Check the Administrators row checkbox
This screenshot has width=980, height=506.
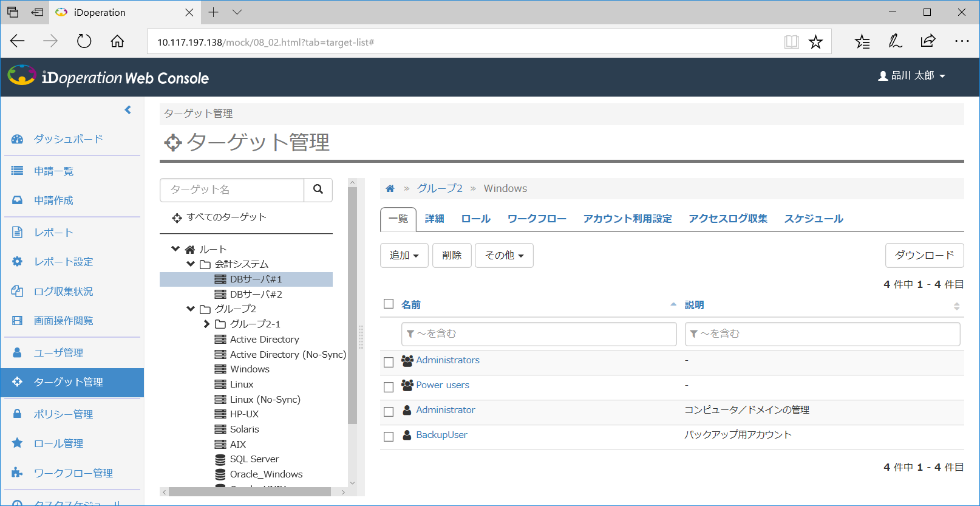click(389, 362)
